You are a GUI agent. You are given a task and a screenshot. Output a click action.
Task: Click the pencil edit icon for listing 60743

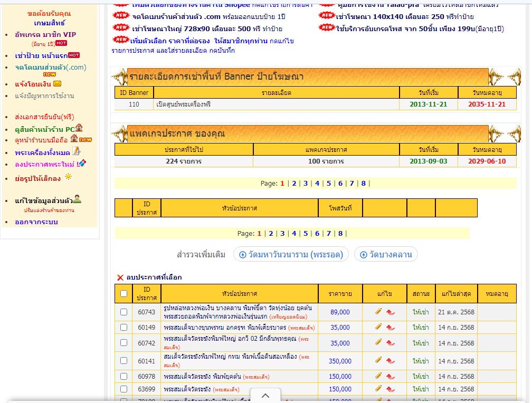coord(378,312)
